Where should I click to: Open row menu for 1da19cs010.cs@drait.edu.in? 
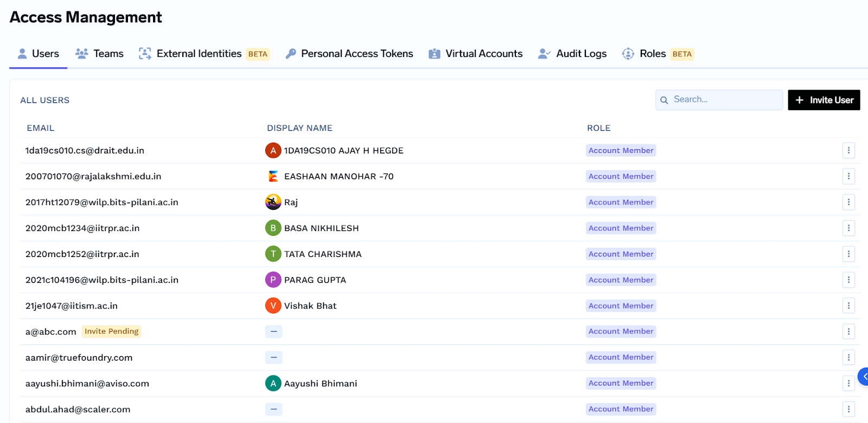[x=848, y=150]
